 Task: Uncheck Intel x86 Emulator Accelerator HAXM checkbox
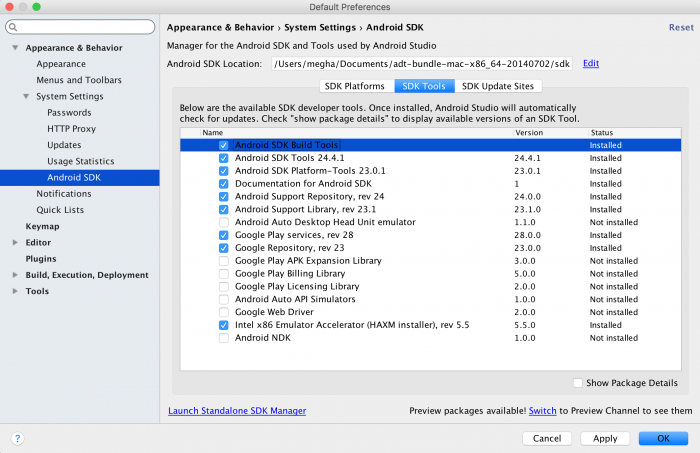[224, 325]
